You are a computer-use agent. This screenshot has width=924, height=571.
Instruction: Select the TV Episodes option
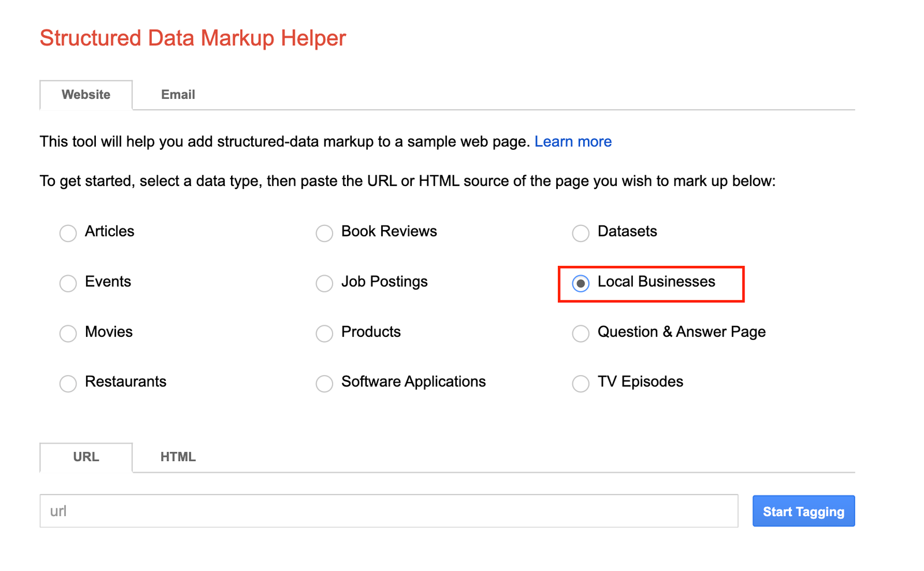tap(580, 383)
